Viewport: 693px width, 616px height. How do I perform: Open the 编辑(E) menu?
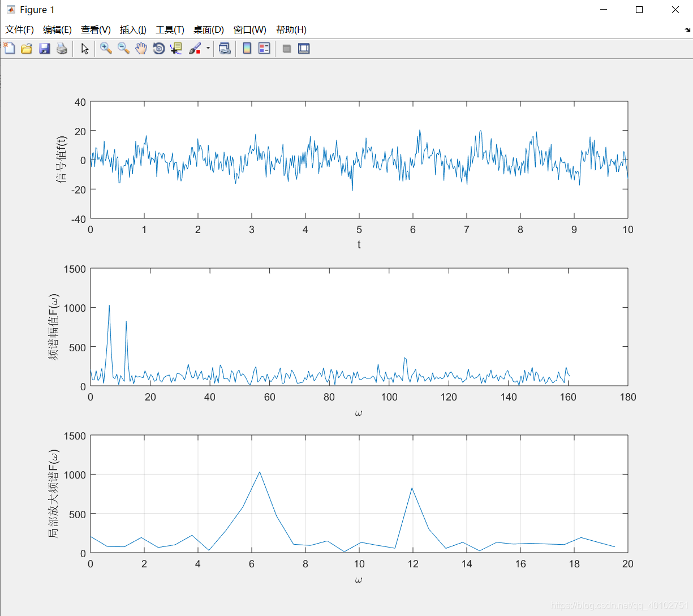[57, 29]
